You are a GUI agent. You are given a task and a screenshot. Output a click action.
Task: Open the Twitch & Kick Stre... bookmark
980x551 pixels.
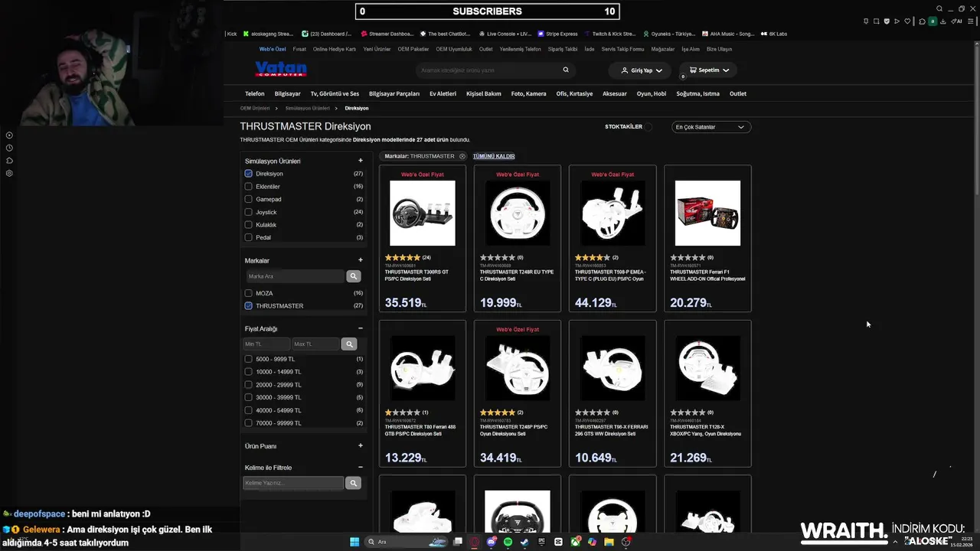[609, 34]
